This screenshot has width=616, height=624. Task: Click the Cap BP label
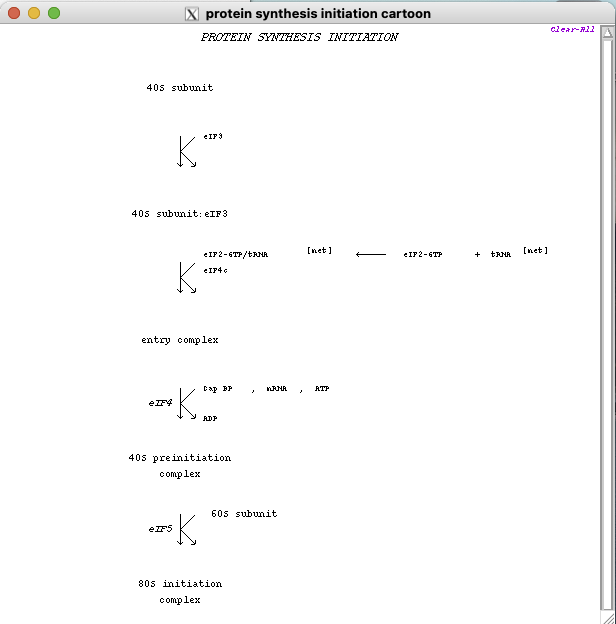click(x=217, y=388)
